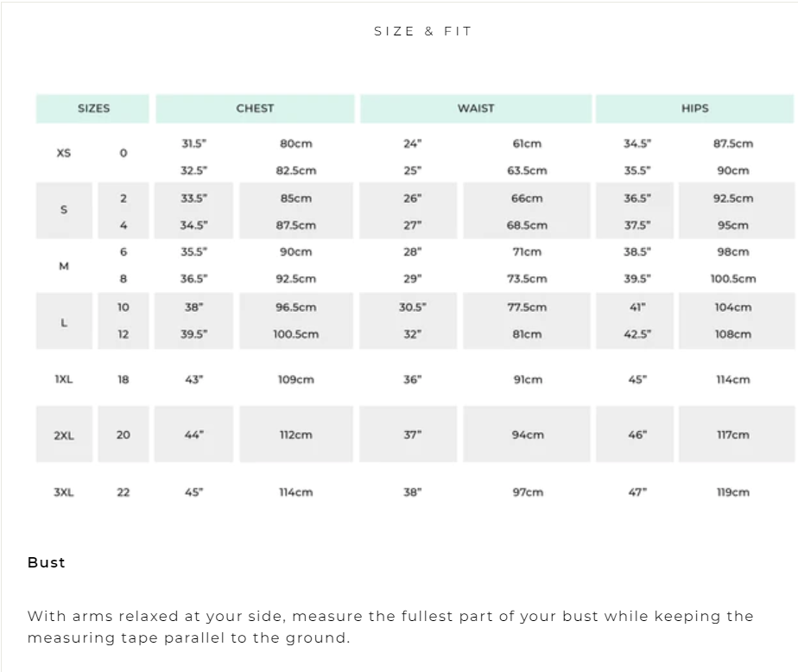This screenshot has width=798, height=672.
Task: Click the 112cm chest value
Action: (x=295, y=435)
